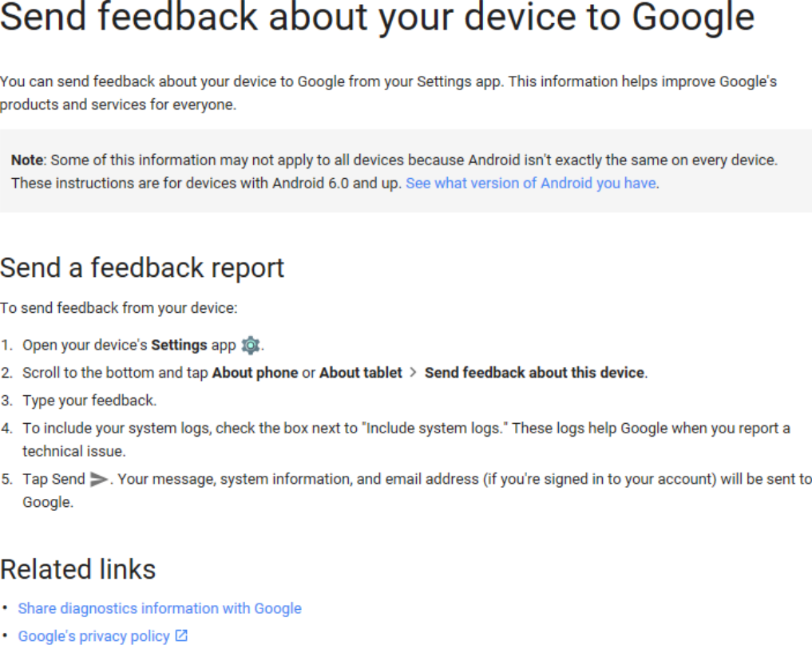The width and height of the screenshot is (812, 645).
Task: Click the 'Tap Send' words in step 5
Action: [x=53, y=479]
